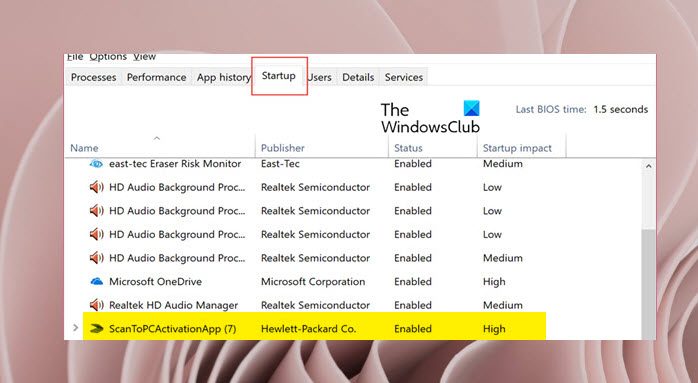Screen dimensions: 698x383
Task: Switch to the Services tab
Action: coord(404,77)
